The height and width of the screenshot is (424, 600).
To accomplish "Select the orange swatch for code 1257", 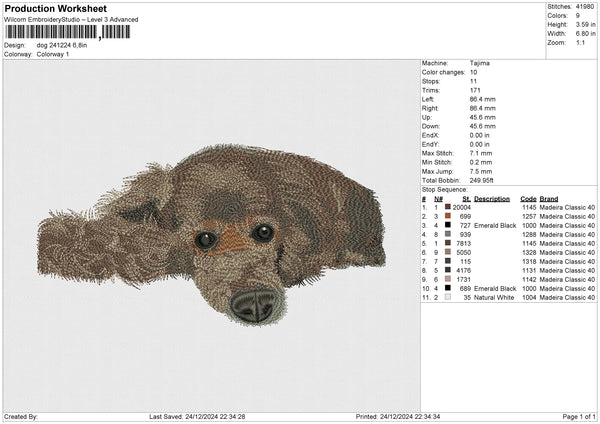I will [447, 216].
